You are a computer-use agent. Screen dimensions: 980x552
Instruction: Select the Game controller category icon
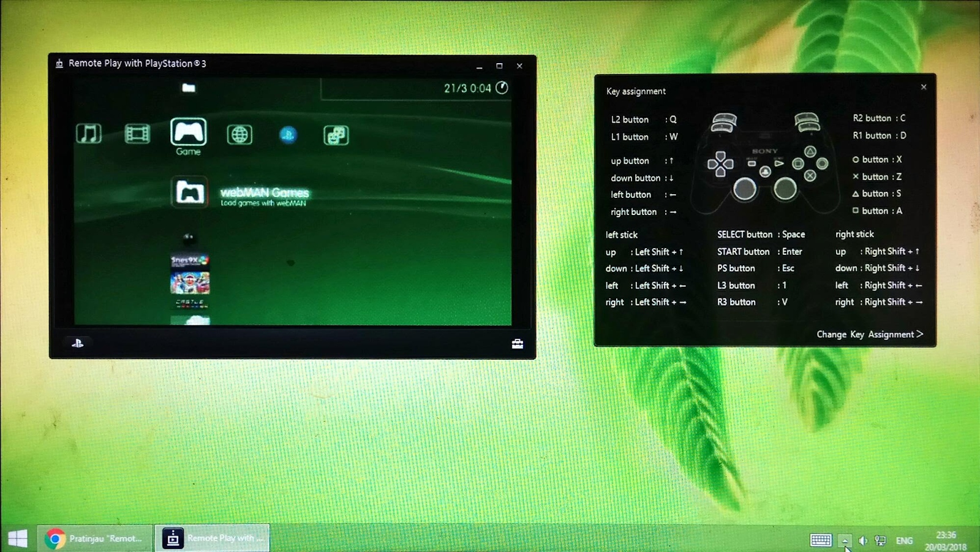pyautogui.click(x=189, y=131)
